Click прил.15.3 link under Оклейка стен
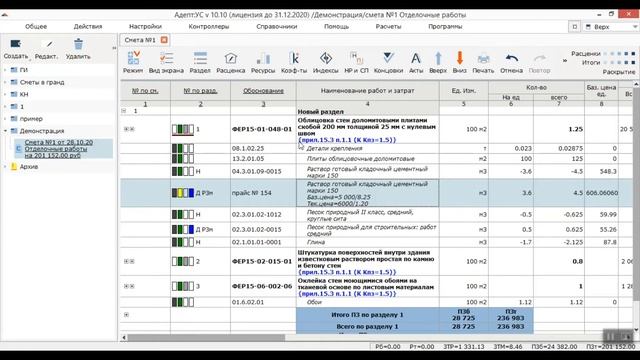 pyautogui.click(x=347, y=294)
